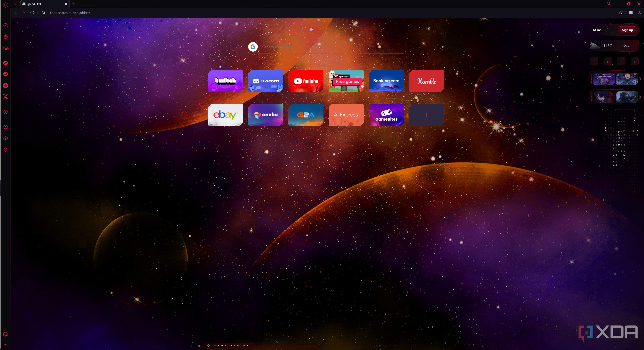
Task: Open the Humble speed dial tile
Action: tap(427, 81)
